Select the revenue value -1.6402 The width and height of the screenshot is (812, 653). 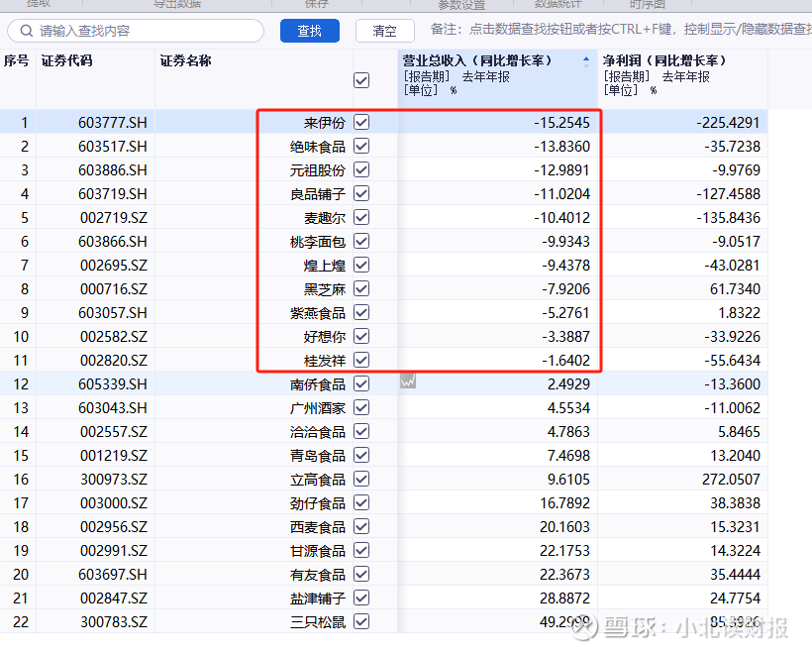[x=566, y=361]
